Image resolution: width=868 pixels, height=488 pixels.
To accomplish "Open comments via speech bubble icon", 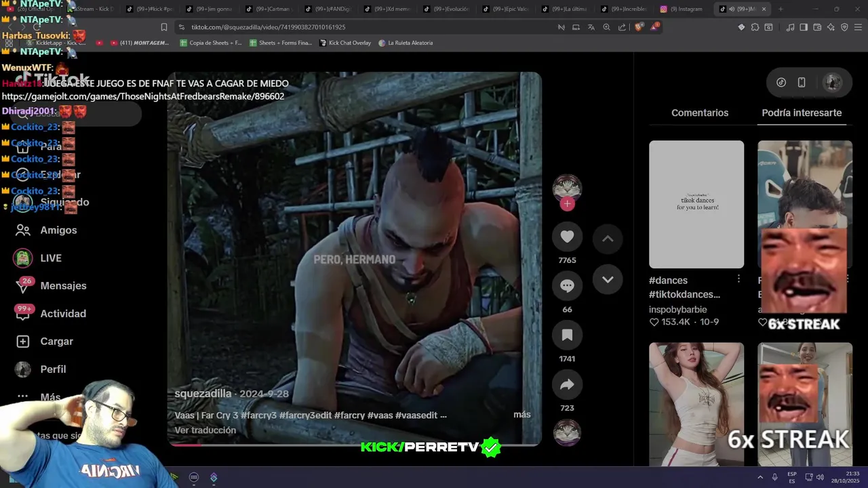I will [x=567, y=286].
